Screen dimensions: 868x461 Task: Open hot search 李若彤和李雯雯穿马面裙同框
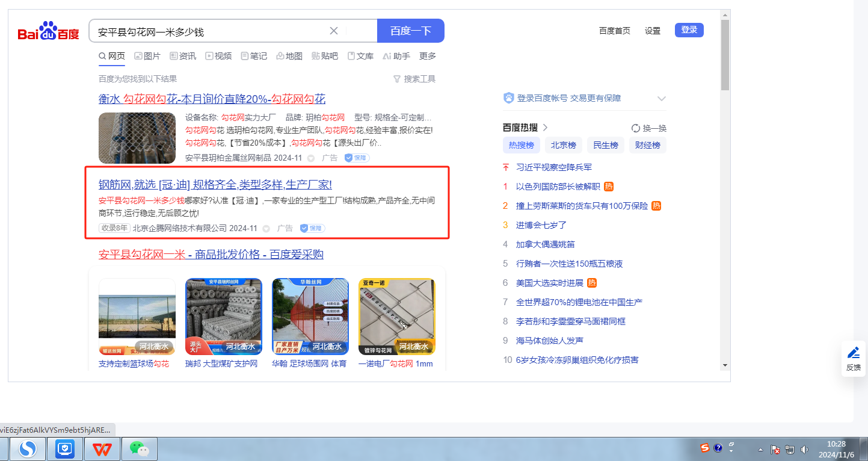(x=571, y=321)
